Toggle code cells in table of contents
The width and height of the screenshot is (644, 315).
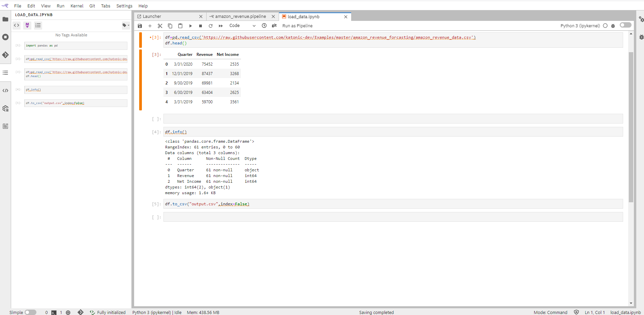[x=17, y=25]
